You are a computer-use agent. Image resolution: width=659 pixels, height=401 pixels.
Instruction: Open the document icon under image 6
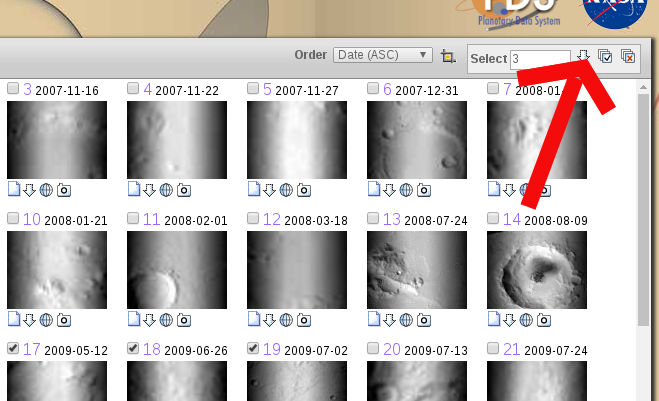374,189
